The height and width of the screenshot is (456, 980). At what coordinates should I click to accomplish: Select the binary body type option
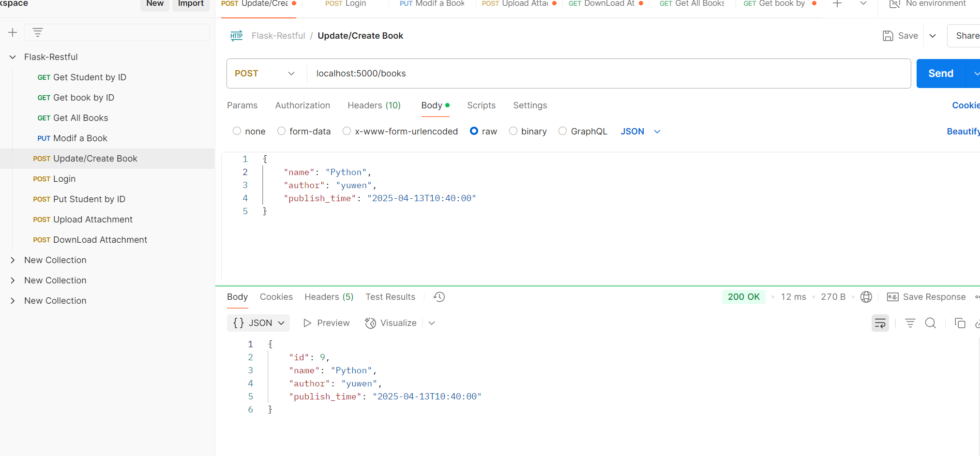click(513, 131)
